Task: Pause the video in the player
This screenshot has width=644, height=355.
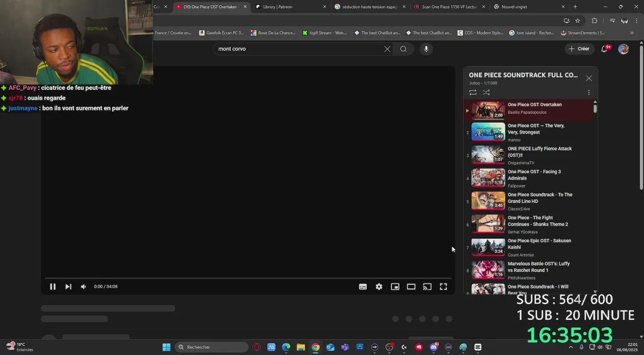Action: [53, 286]
